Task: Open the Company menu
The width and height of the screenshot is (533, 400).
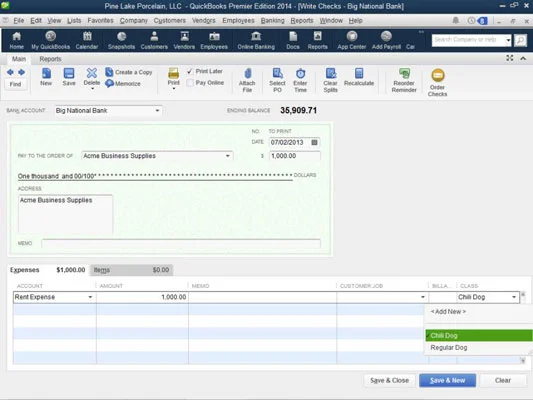Action: (x=134, y=21)
